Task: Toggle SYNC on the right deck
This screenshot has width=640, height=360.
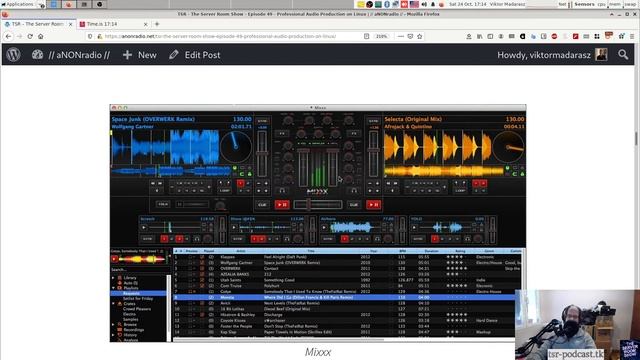Action: (x=373, y=121)
